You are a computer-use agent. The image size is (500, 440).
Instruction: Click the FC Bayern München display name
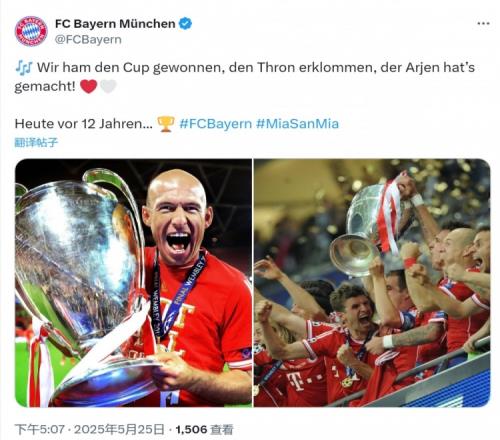click(115, 24)
